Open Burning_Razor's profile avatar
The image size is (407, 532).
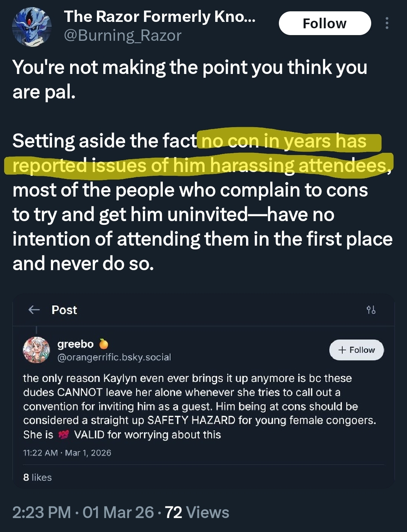tap(32, 27)
